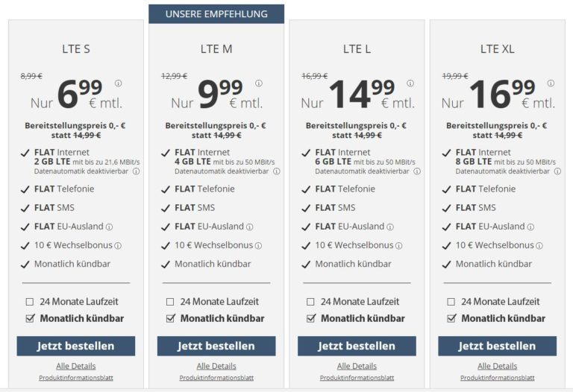This screenshot has width=573, height=392.
Task: Enable 24 Monate Laufzeit for LTE S
Action: (30, 302)
